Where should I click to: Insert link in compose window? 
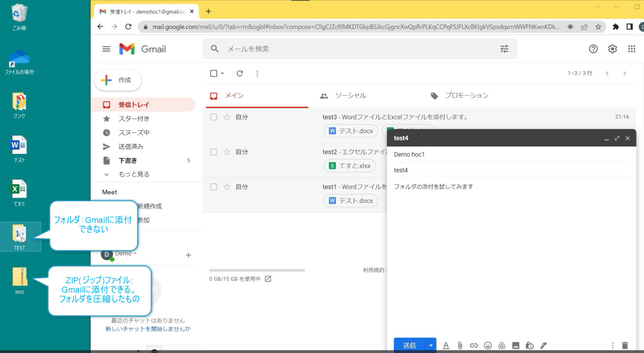click(x=474, y=345)
